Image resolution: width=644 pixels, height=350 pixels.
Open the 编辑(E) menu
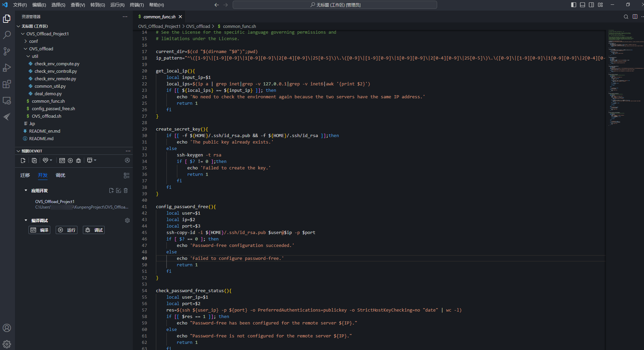tap(39, 5)
